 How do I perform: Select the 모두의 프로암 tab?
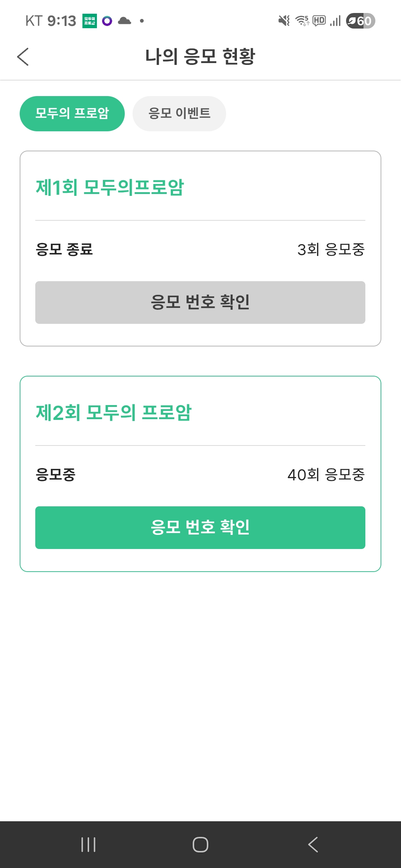(x=72, y=114)
